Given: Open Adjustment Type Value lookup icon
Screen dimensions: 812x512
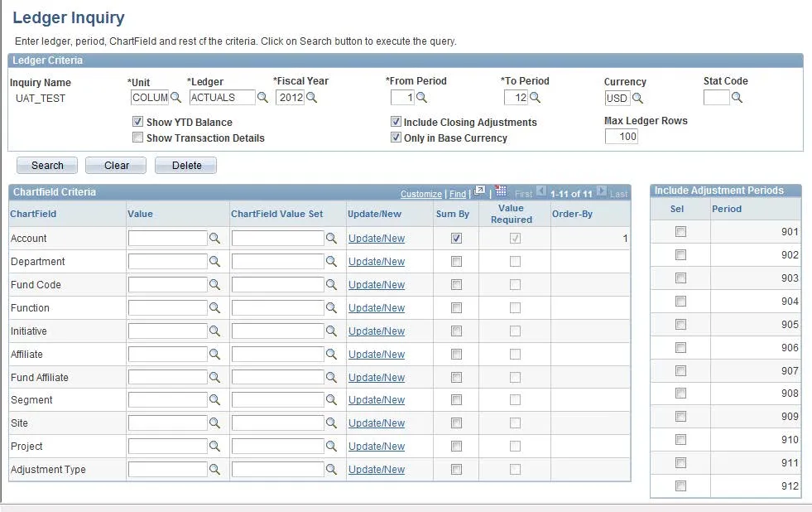Looking at the screenshot, I should (214, 470).
